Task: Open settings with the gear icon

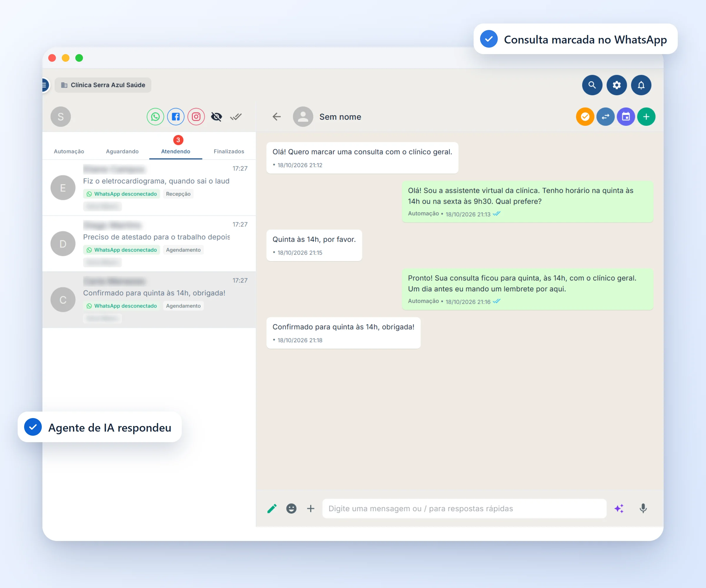Action: coord(616,85)
